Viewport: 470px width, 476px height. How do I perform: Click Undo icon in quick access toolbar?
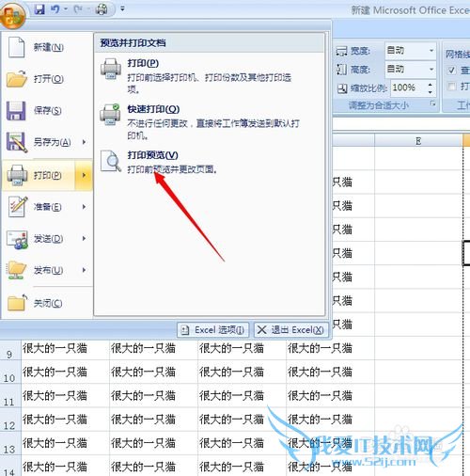coord(55,9)
